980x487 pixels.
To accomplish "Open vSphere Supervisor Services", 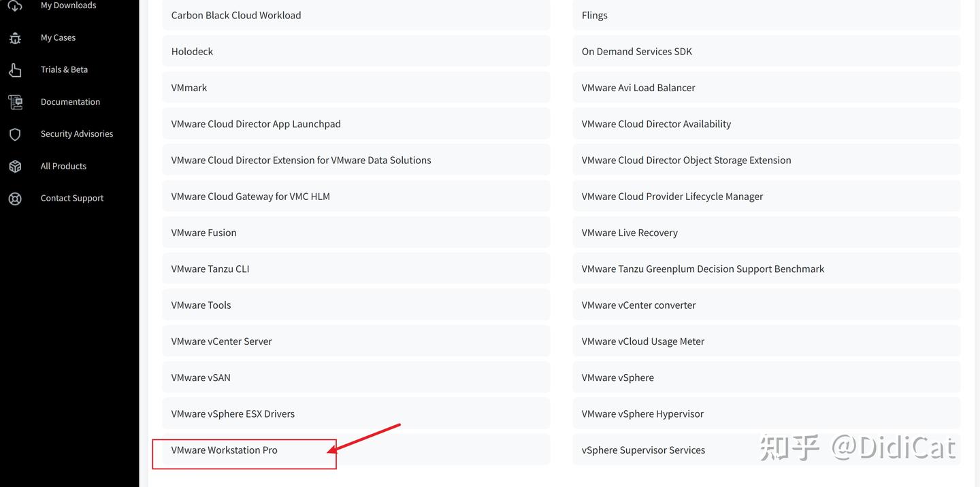I will click(766, 450).
